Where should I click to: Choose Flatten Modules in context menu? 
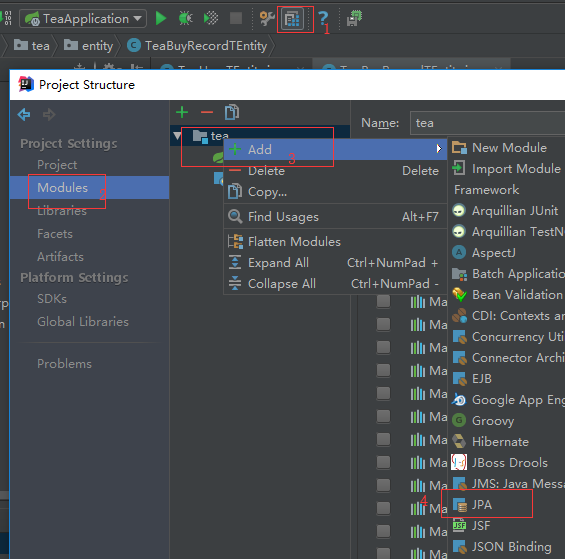coord(335,241)
